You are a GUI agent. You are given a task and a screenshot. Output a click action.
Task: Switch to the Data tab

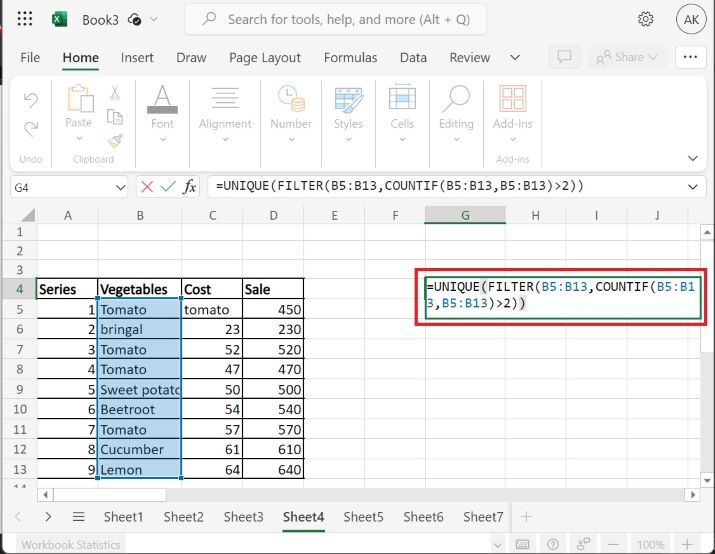pyautogui.click(x=413, y=57)
